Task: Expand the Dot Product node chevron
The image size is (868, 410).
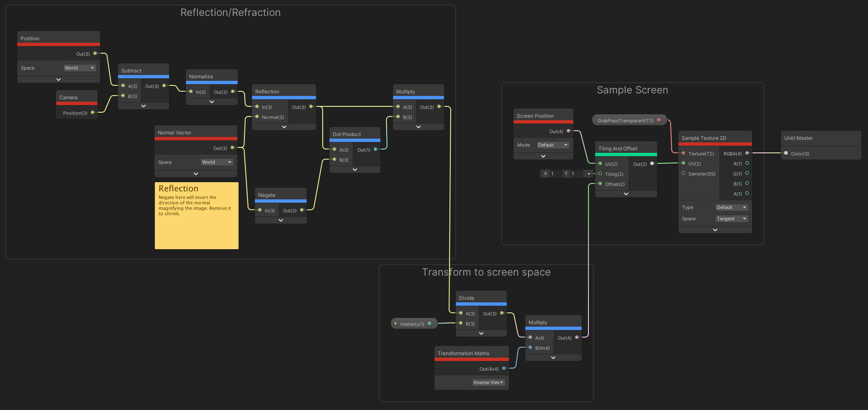Action: pyautogui.click(x=355, y=170)
